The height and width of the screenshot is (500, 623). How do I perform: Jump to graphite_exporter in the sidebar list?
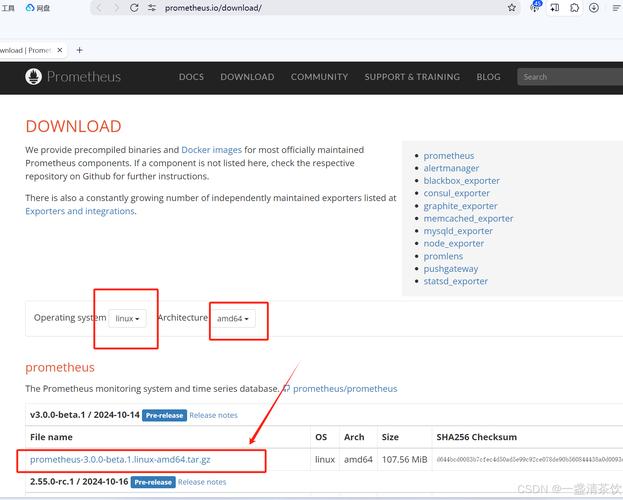pyautogui.click(x=460, y=206)
